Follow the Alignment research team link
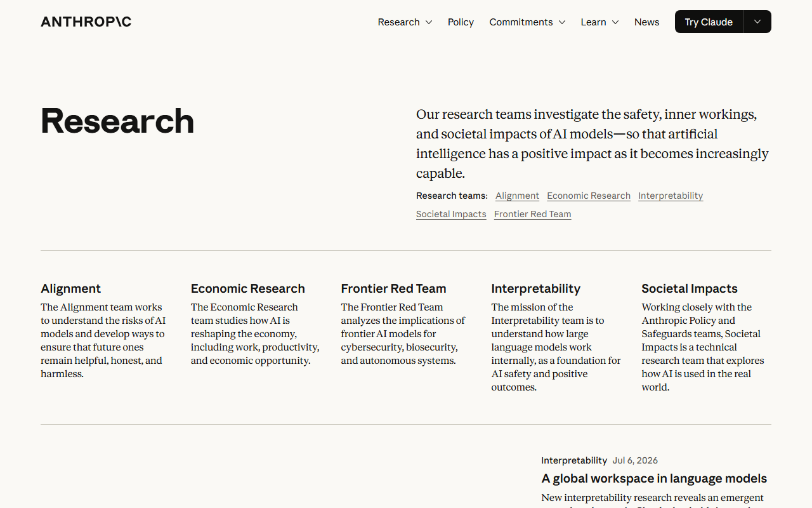Image resolution: width=812 pixels, height=508 pixels. coord(517,196)
